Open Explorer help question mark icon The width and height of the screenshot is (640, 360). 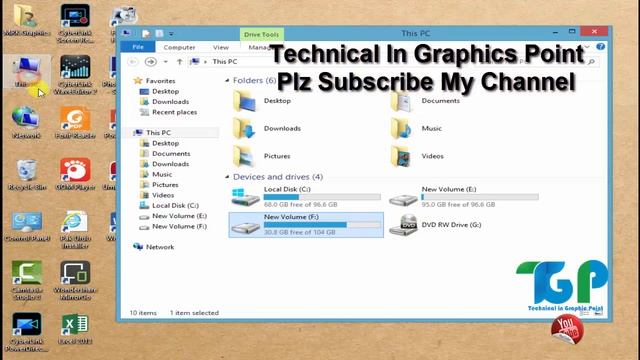point(600,47)
